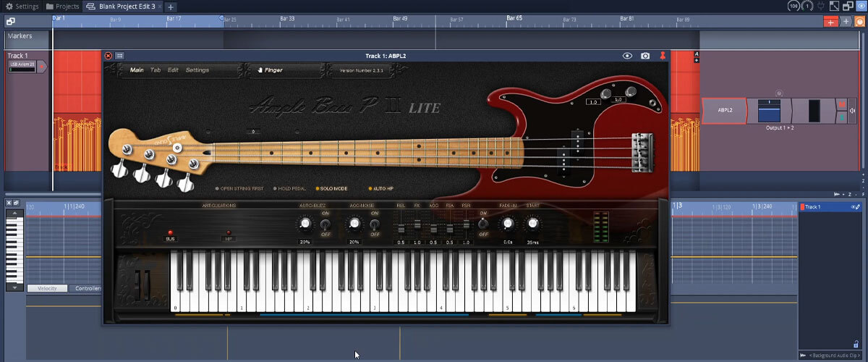The height and width of the screenshot is (362, 868).
Task: Click the lock icon at bottom right
Action: click(x=856, y=343)
